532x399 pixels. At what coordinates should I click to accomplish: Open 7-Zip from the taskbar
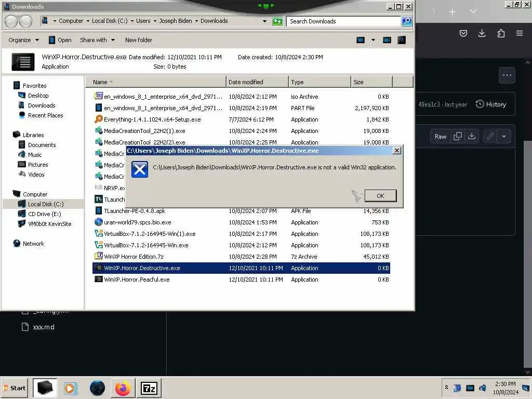point(149,388)
